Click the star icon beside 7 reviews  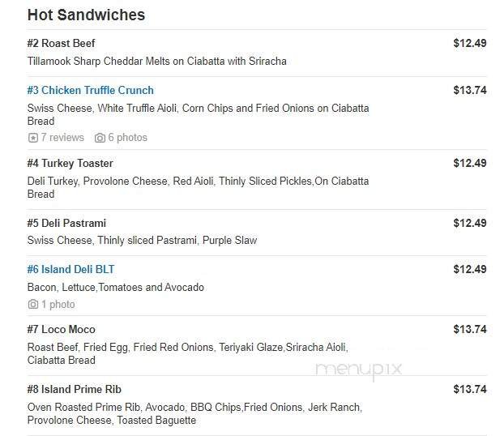click(x=32, y=138)
